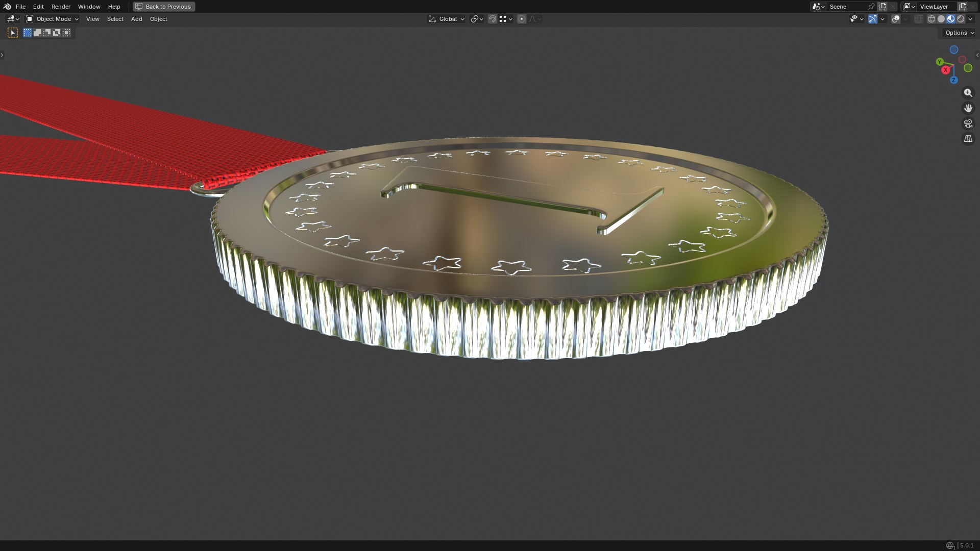This screenshot has height=551, width=980.
Task: Open the view layer browse dropdown
Action: pos(909,7)
